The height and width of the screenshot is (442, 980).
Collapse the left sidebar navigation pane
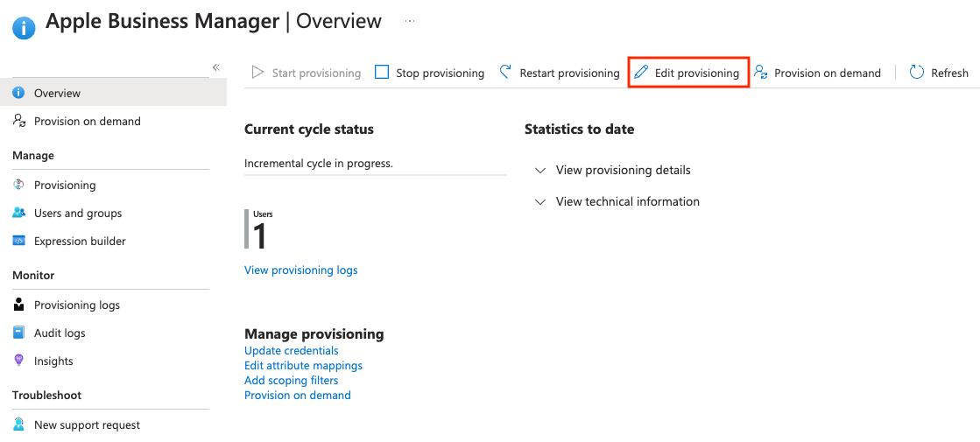point(215,67)
